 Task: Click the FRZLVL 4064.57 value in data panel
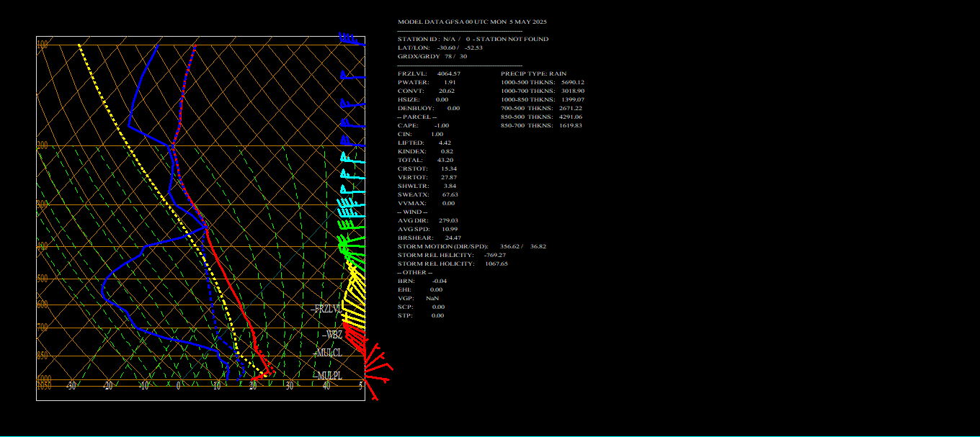(x=429, y=73)
